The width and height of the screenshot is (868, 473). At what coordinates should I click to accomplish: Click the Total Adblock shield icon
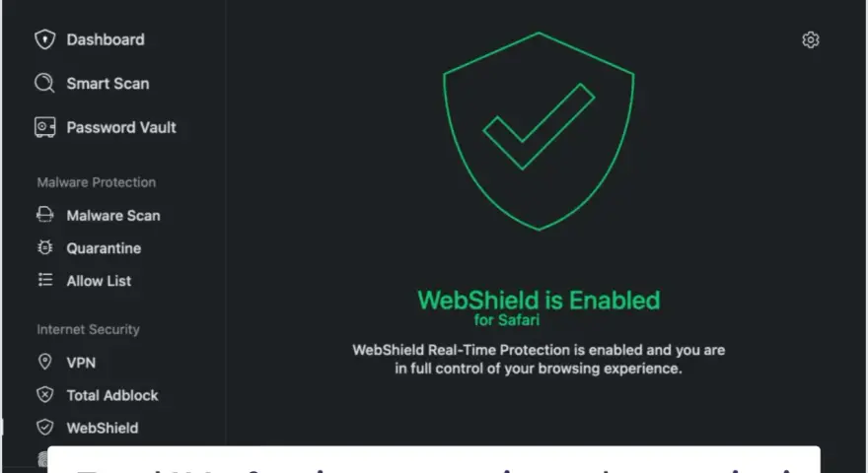point(44,395)
